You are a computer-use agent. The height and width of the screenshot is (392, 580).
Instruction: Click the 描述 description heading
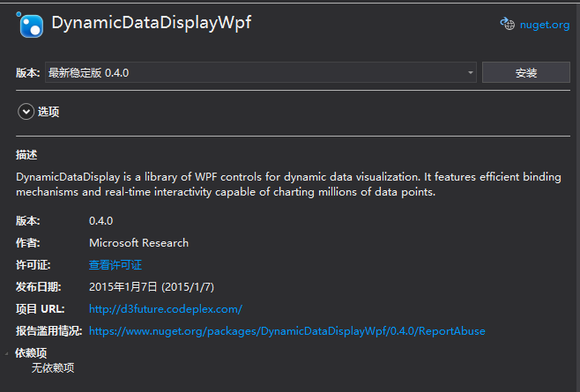[x=26, y=154]
